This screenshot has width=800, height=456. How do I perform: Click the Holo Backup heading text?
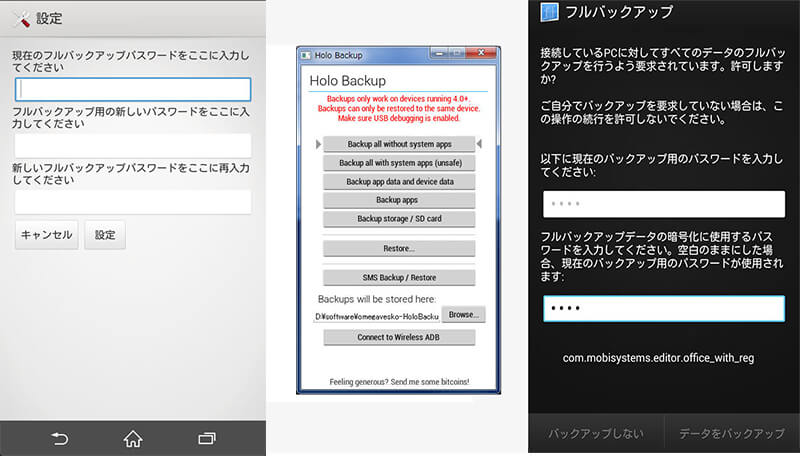pos(347,81)
